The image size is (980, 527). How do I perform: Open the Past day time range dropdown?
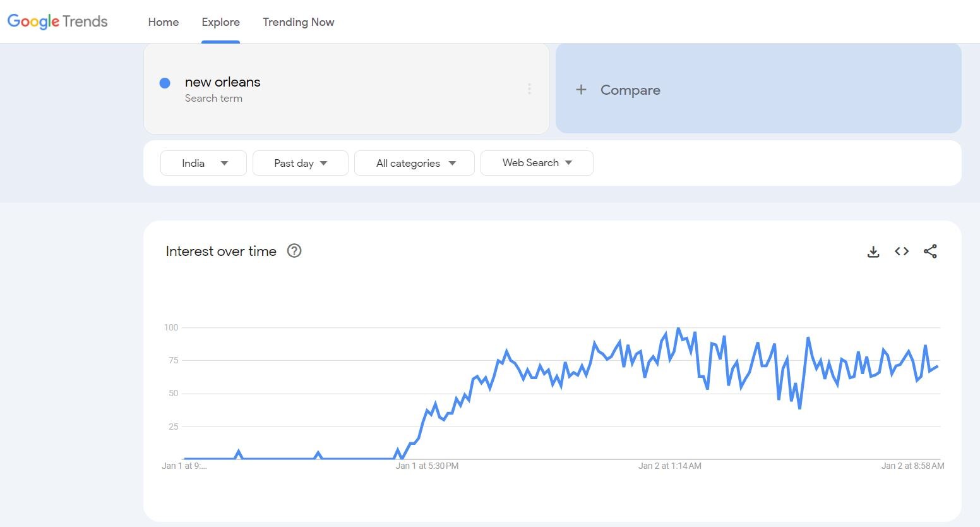click(300, 163)
